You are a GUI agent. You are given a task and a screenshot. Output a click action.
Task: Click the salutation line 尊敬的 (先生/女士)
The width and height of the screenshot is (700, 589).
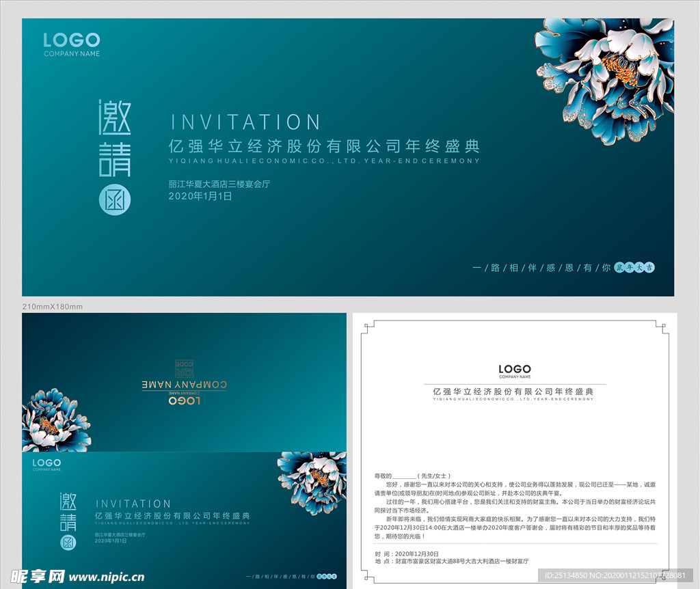[x=412, y=476]
